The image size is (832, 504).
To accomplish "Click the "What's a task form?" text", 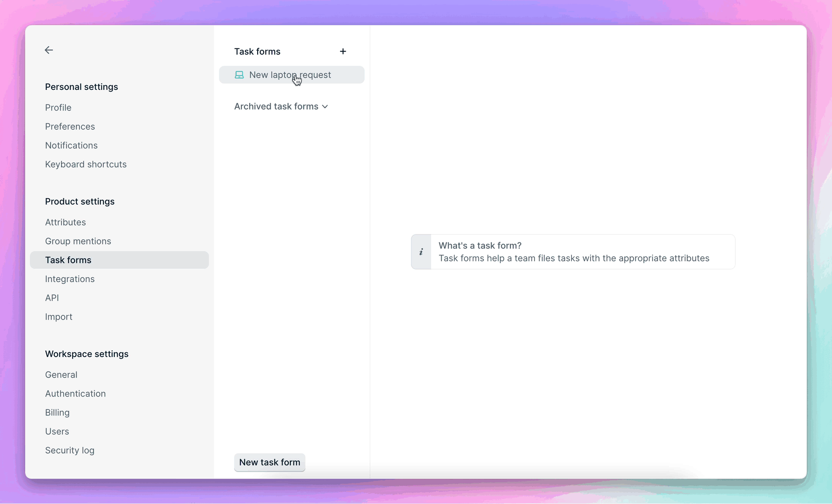I will (x=480, y=246).
